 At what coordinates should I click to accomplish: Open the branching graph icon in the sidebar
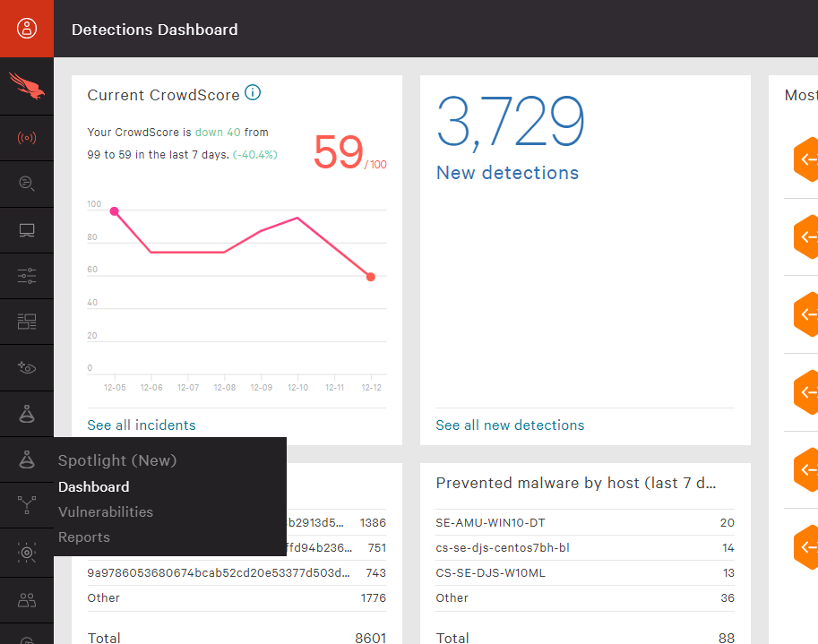click(x=27, y=505)
